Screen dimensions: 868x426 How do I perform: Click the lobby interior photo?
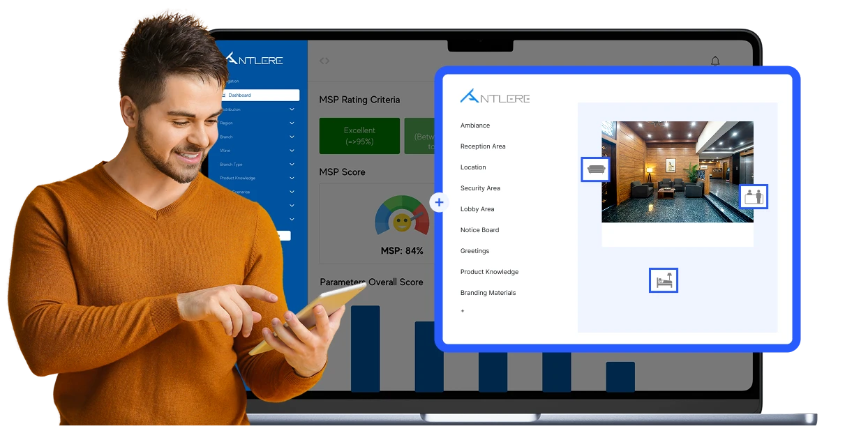(678, 172)
